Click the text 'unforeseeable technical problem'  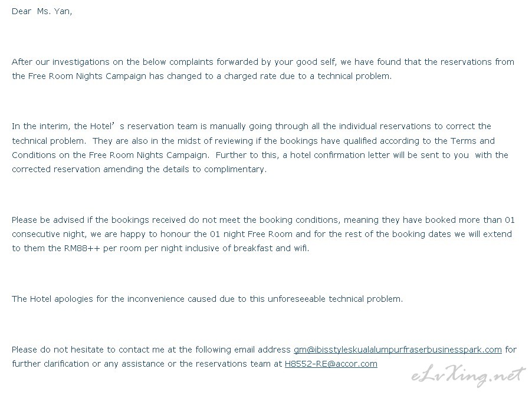[x=334, y=299]
